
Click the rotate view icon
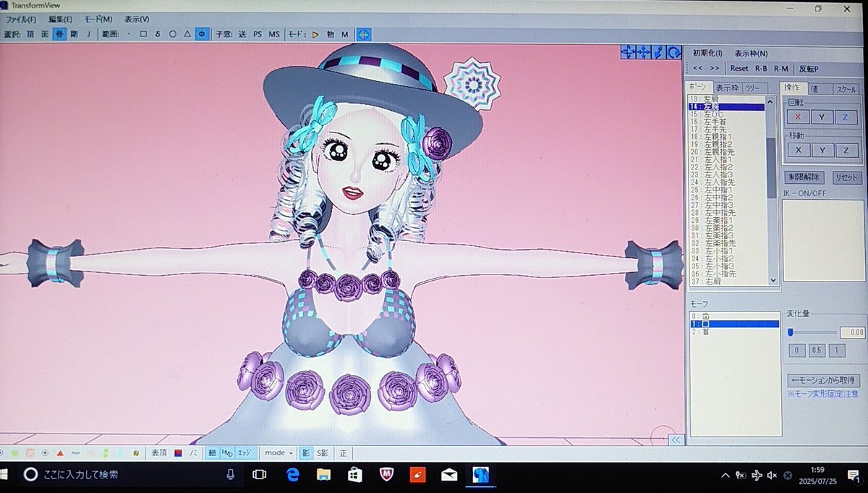point(673,52)
